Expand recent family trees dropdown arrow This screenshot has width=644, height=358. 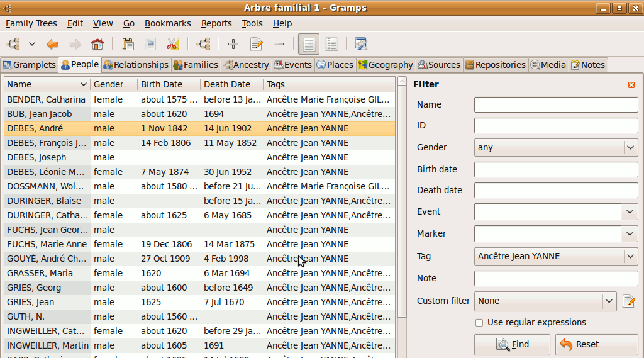tap(31, 44)
